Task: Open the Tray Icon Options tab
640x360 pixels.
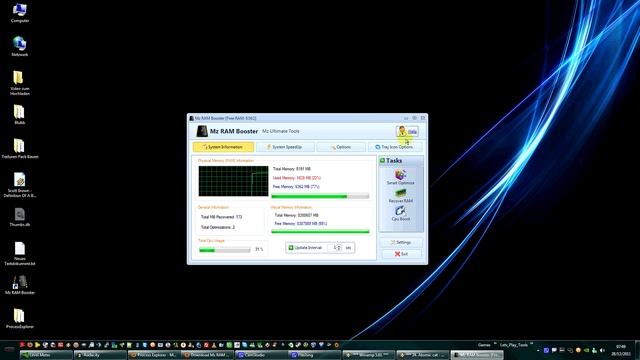Action: pyautogui.click(x=395, y=147)
